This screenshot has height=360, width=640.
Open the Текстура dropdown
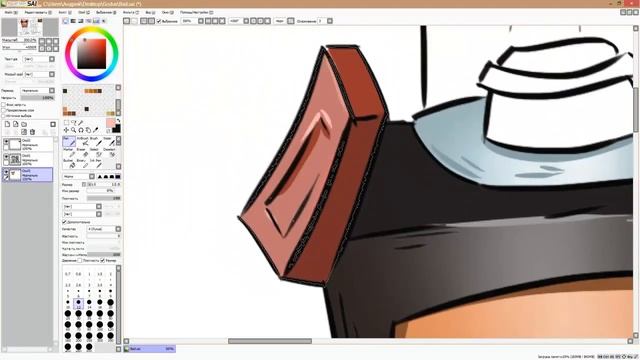(39, 59)
